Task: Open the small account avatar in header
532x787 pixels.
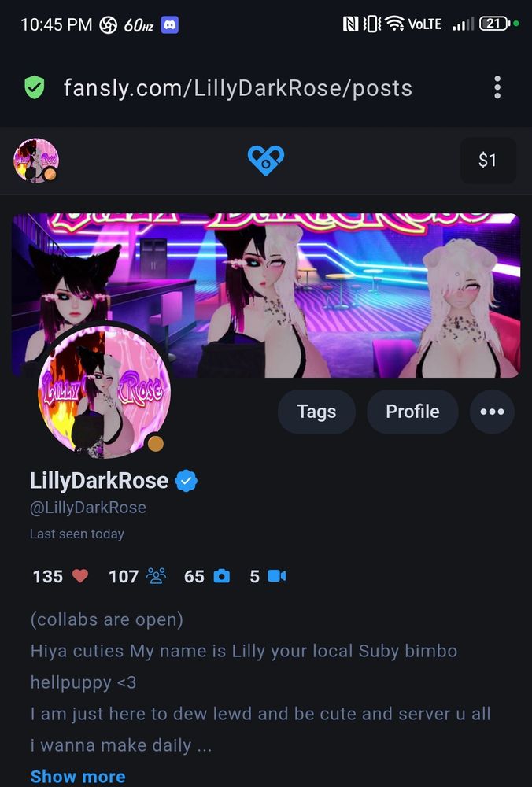Action: pos(35,160)
